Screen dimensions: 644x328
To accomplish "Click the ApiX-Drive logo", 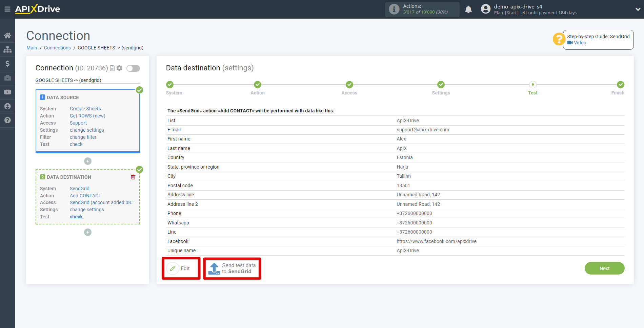I will pyautogui.click(x=38, y=9).
